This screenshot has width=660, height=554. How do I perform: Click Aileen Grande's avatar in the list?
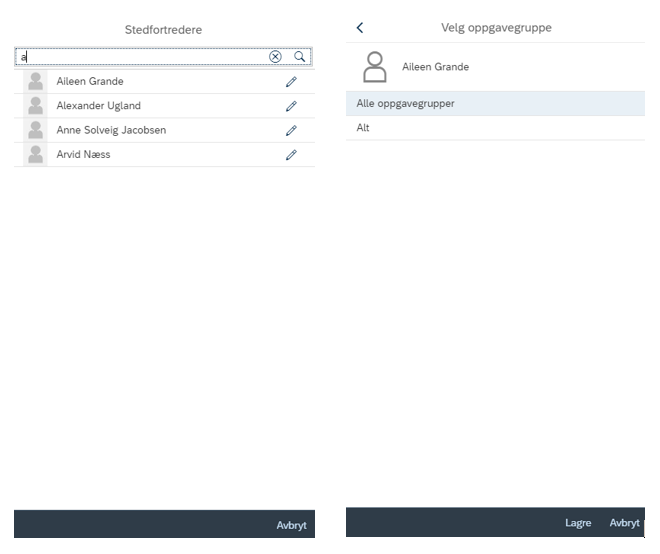(x=35, y=82)
